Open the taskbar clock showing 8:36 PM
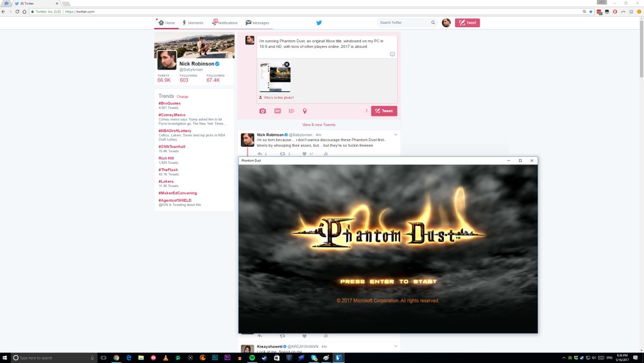Screen dimensions: 644x363 pyautogui.click(x=622, y=358)
